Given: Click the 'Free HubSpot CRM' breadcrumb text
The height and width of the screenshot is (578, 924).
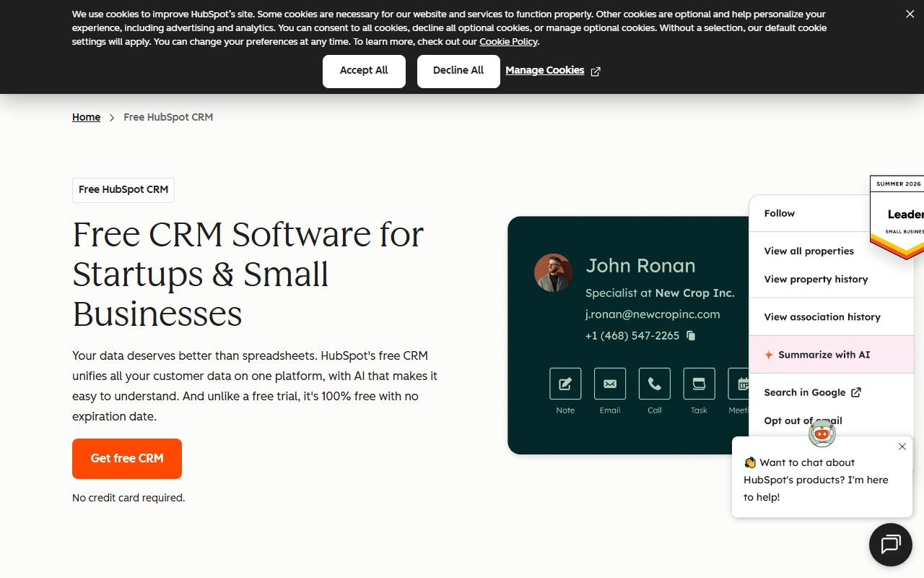Looking at the screenshot, I should (168, 117).
